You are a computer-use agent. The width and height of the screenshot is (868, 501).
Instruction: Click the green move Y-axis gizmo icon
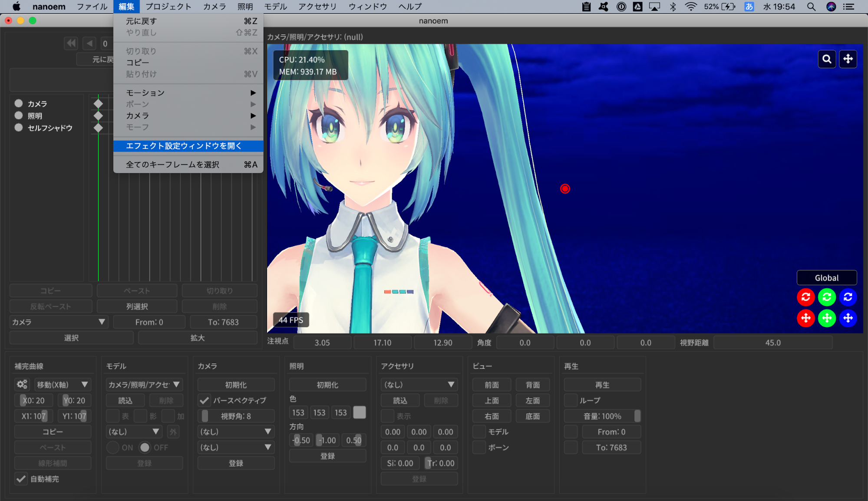pos(827,318)
